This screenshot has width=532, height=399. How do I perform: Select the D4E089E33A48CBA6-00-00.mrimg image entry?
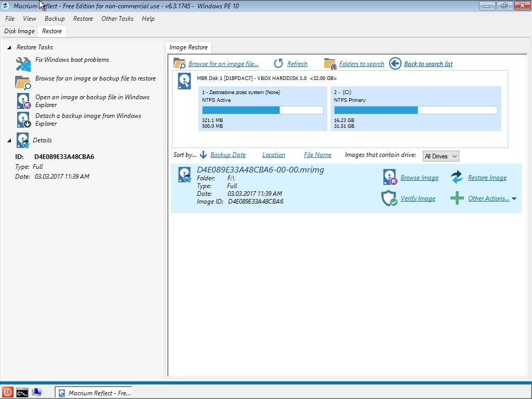[260, 170]
